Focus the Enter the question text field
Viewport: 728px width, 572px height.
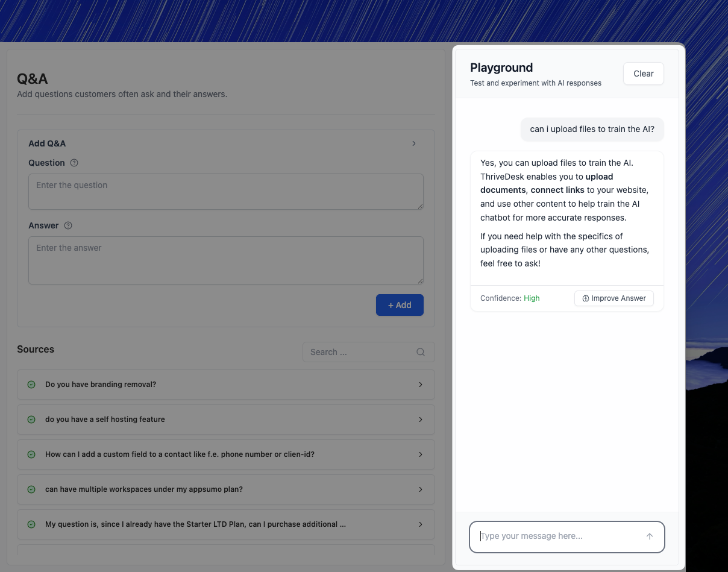click(225, 192)
